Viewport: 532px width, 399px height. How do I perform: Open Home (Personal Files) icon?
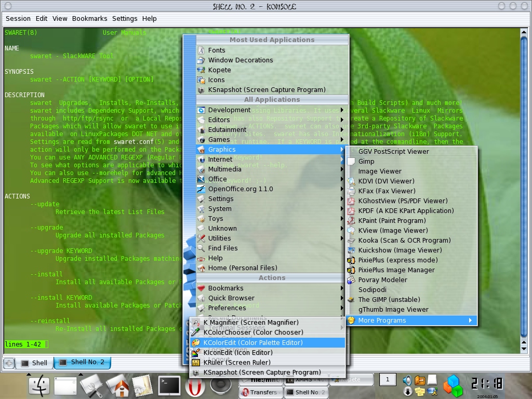[x=201, y=268]
